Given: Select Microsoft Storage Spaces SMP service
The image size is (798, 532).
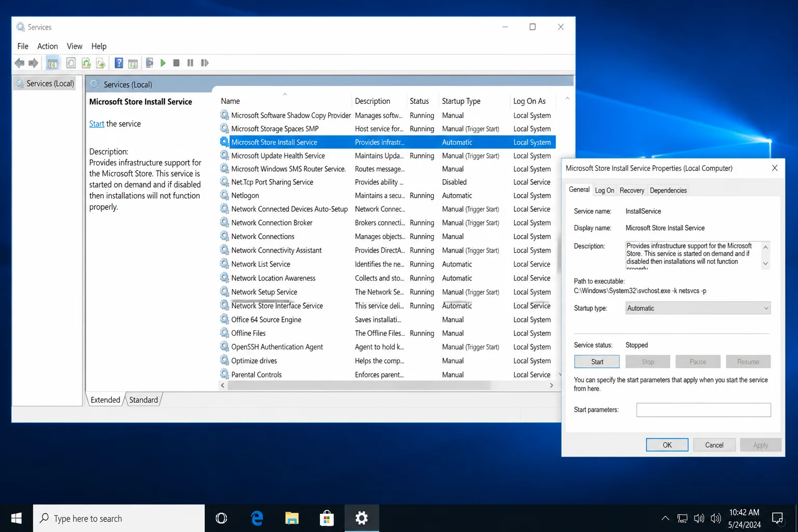Looking at the screenshot, I should (387, 129).
